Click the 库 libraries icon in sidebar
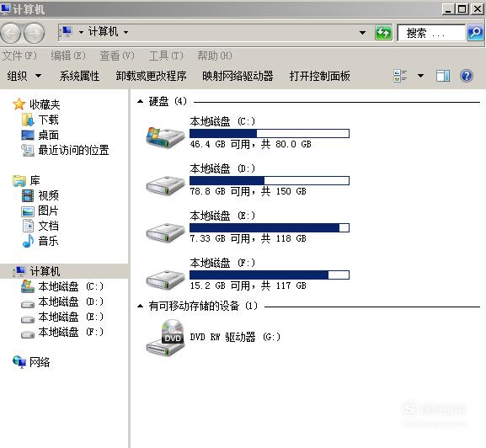486x448 pixels. point(19,180)
